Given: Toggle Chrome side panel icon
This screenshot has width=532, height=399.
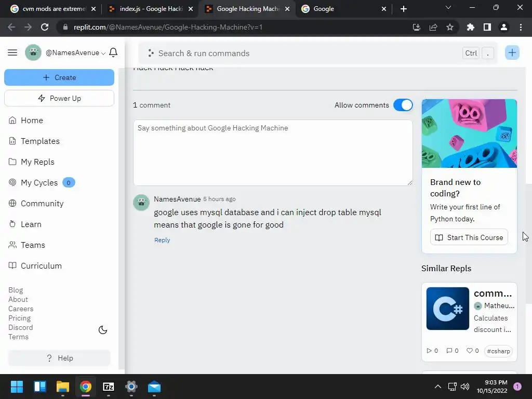Looking at the screenshot, I should coord(487,27).
